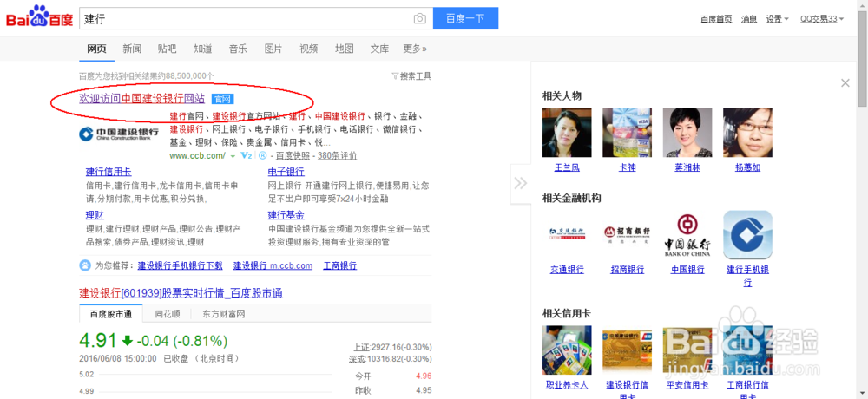868x399 pixels.
Task: Open the 搜索工具 filter
Action: point(411,75)
